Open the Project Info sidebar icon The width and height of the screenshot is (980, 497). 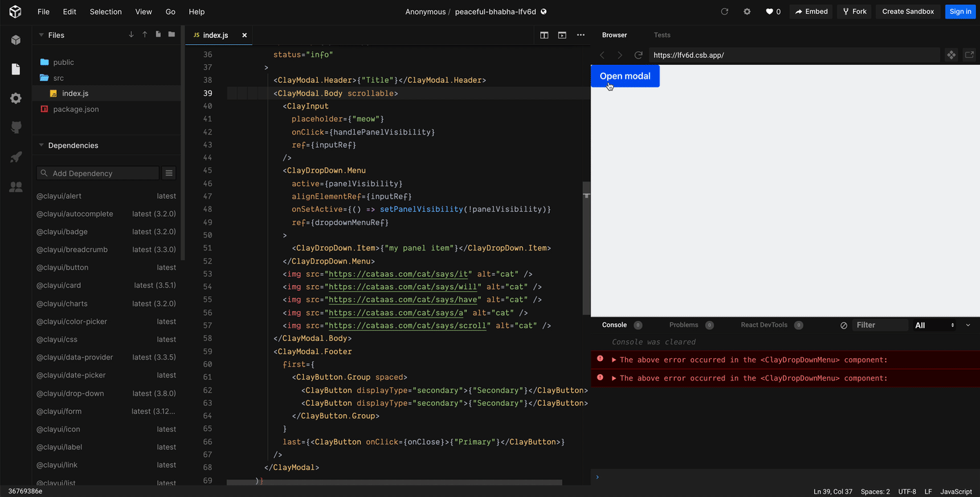pos(15,40)
